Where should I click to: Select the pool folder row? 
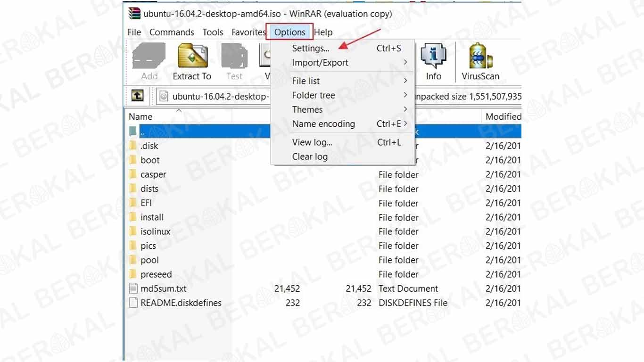click(323, 260)
